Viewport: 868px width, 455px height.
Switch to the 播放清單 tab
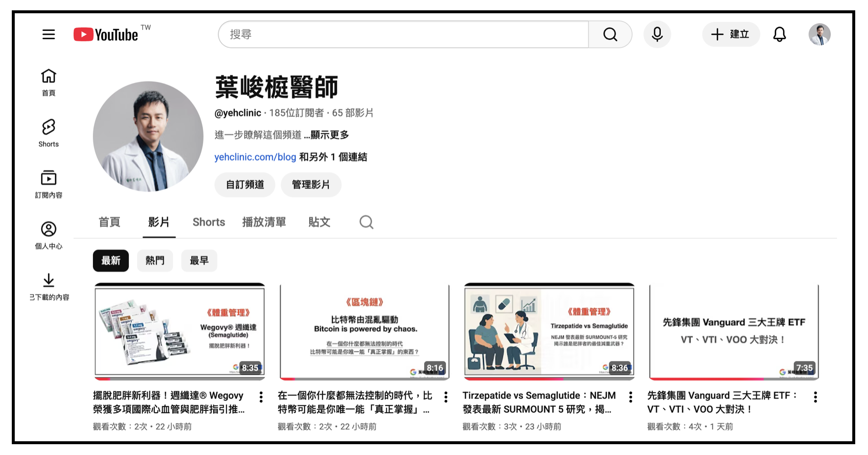264,222
